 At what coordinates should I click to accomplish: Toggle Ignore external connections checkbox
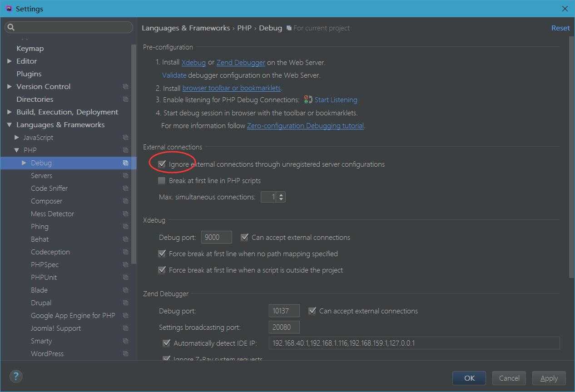tap(162, 164)
